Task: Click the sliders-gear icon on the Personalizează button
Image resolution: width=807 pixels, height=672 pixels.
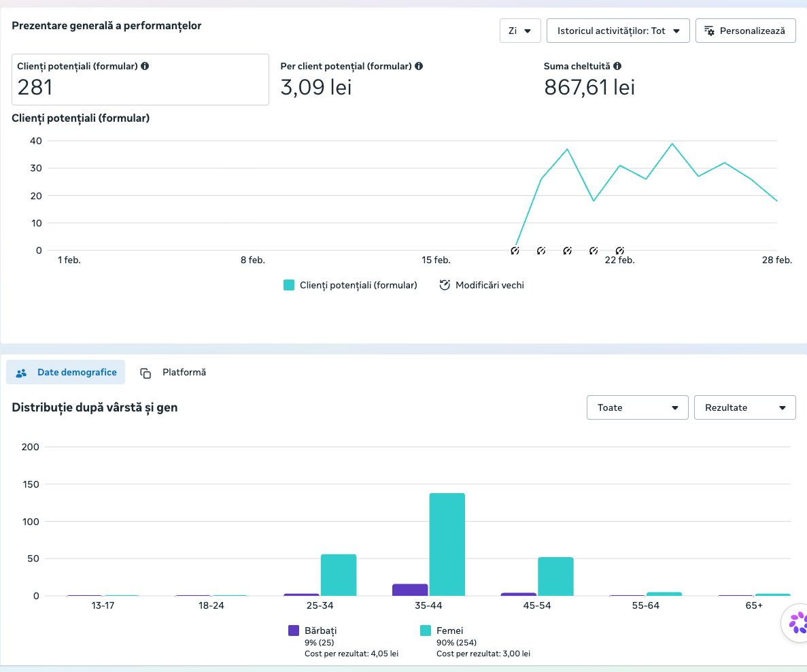Action: coord(709,31)
